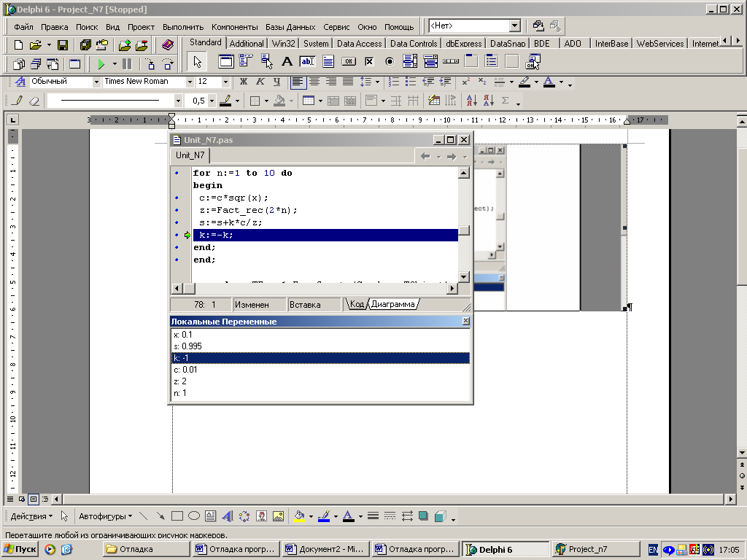The image size is (747, 560).
Task: Click the green Run arrow
Action: pyautogui.click(x=101, y=64)
